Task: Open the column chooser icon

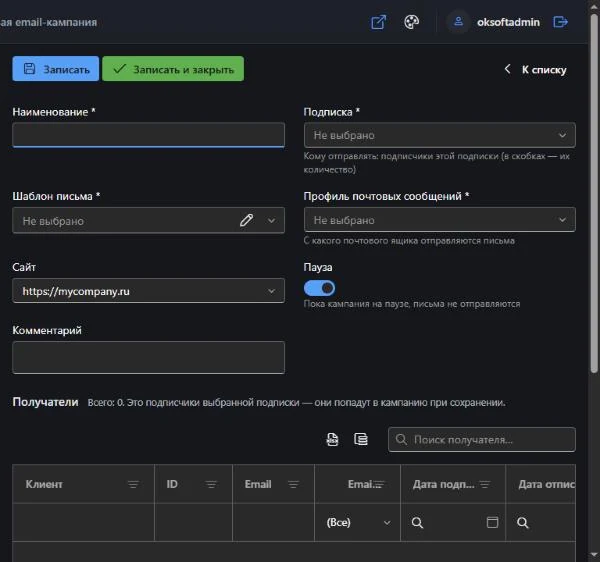Action: (360, 439)
